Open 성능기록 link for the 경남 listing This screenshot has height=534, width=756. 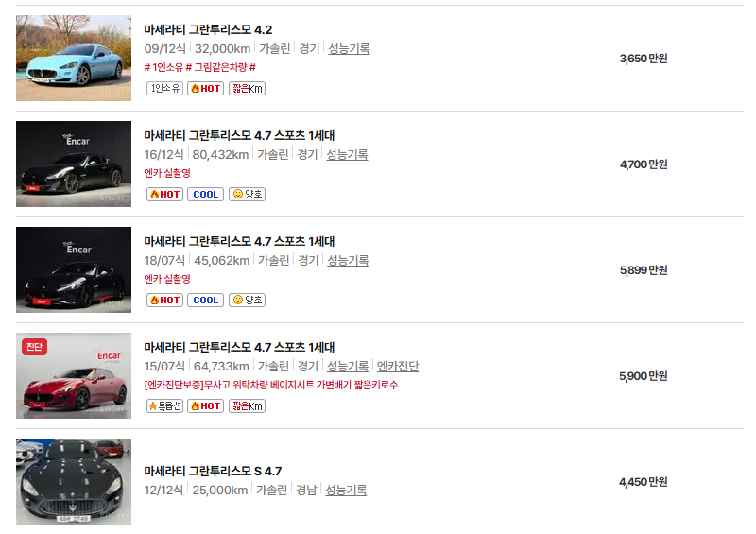346,491
